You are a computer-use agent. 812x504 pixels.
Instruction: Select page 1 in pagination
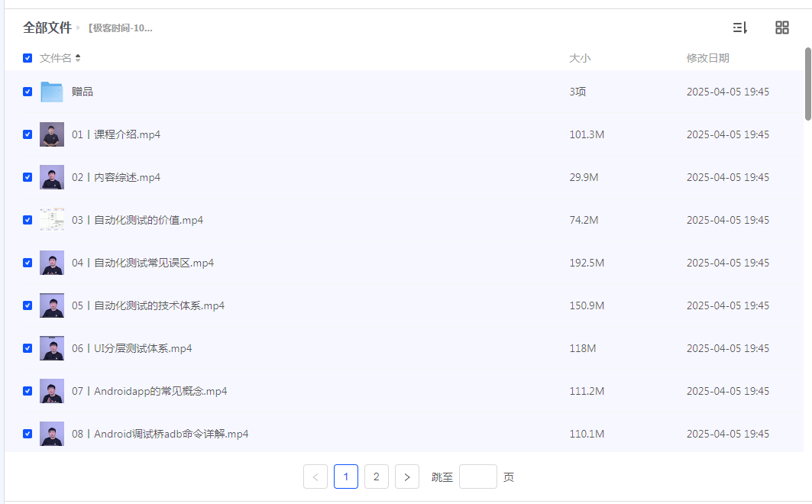346,477
